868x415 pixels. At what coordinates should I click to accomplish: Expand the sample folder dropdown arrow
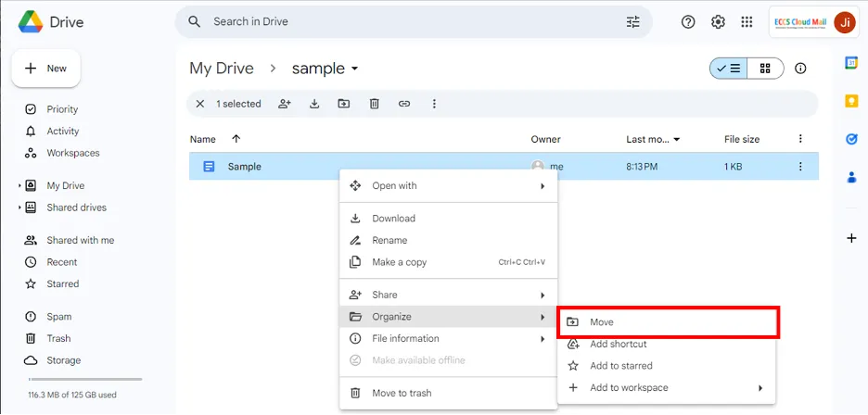[354, 69]
